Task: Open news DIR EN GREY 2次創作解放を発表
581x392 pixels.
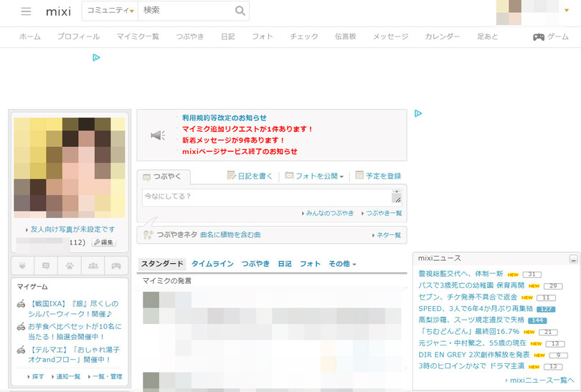Action: (474, 355)
